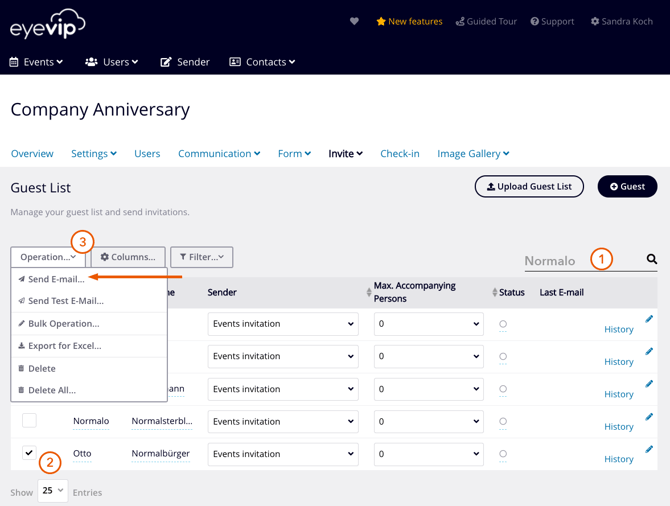This screenshot has height=506, width=670.
Task: Open the Show entries count dropdown
Action: 52,491
